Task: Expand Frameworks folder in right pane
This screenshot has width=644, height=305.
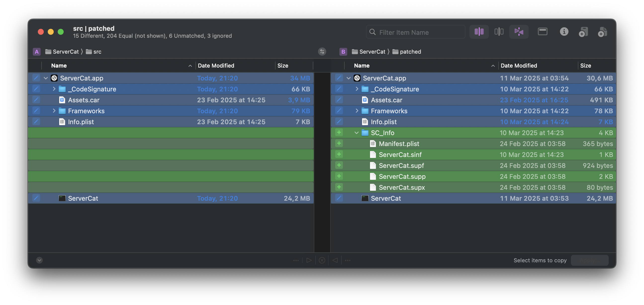Action: [357, 111]
